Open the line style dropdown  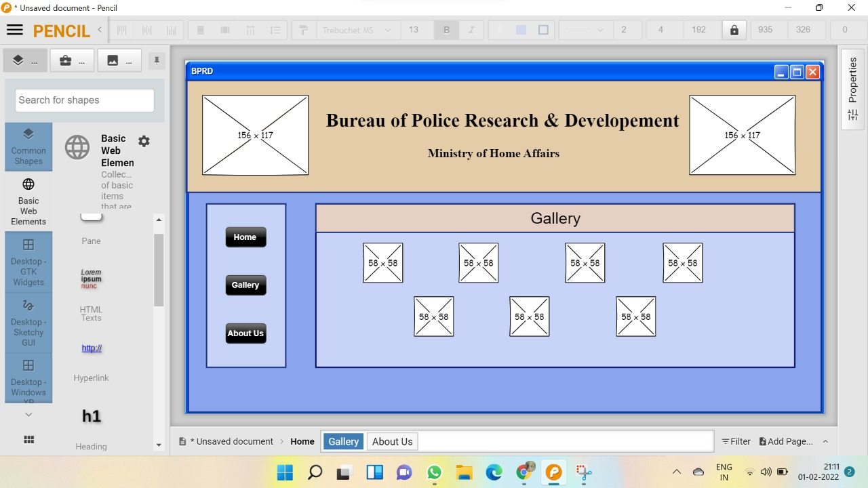coord(585,30)
